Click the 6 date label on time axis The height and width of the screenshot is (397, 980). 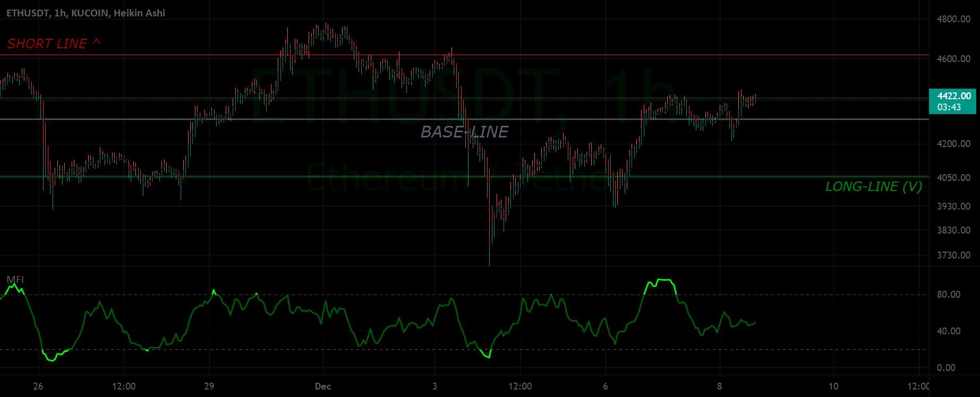[606, 386]
